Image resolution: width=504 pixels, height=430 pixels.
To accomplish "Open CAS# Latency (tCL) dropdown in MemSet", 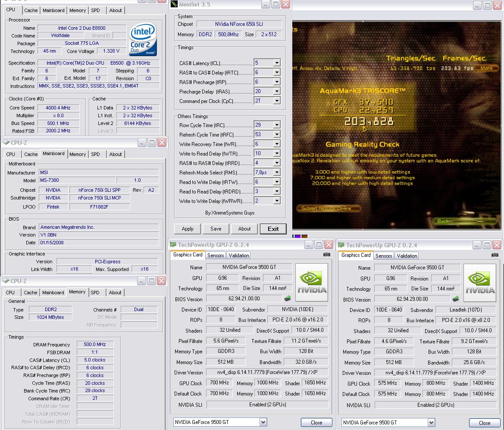I will [277, 63].
